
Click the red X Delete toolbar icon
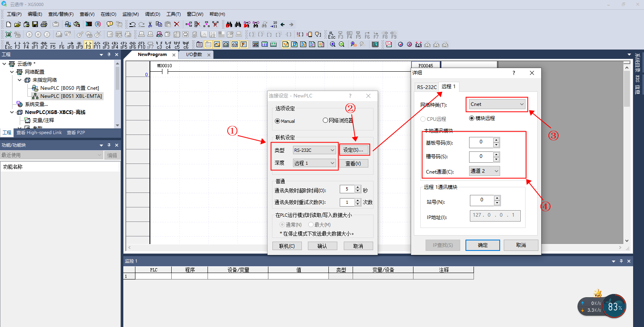coord(177,25)
